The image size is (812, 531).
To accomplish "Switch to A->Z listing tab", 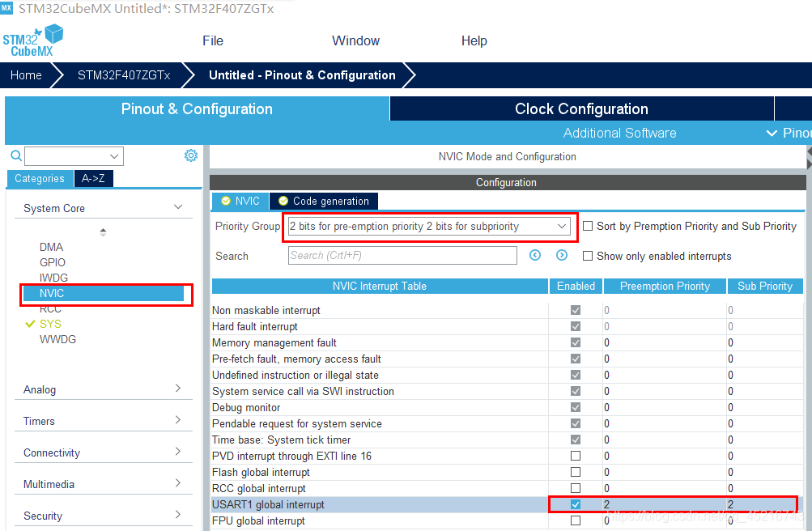I will (x=93, y=178).
